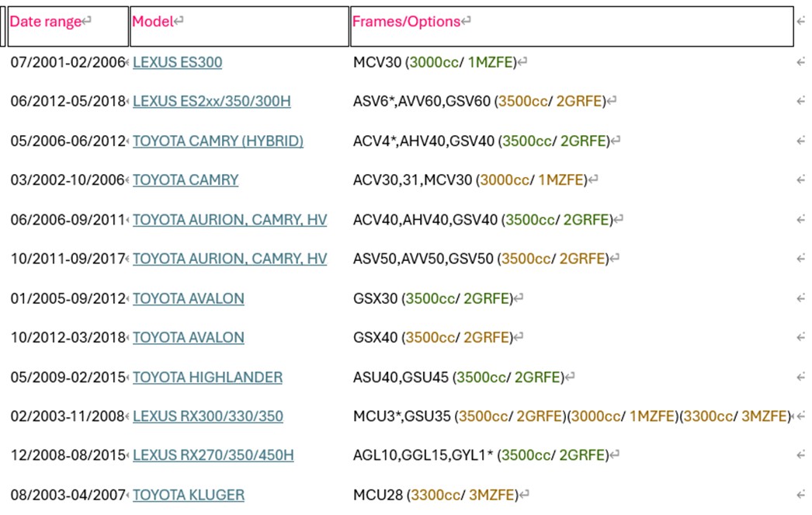Click TOYOTA AVALON link for 10/2012-03/2018

189,337
